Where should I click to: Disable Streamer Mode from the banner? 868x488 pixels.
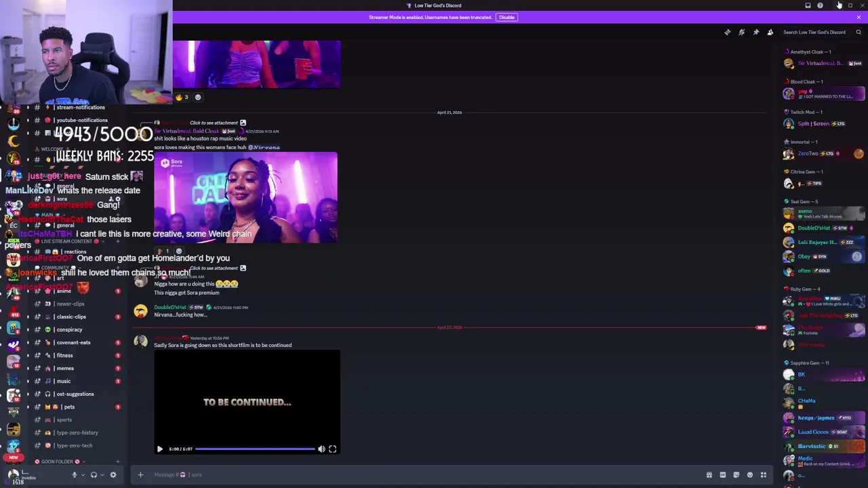507,17
